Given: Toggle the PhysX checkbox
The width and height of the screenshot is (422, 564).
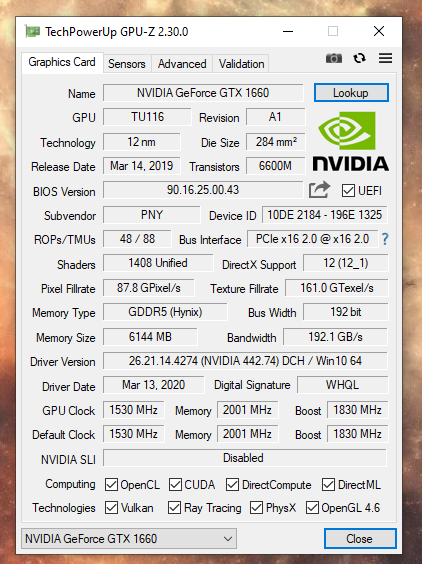Looking at the screenshot, I should point(256,508).
